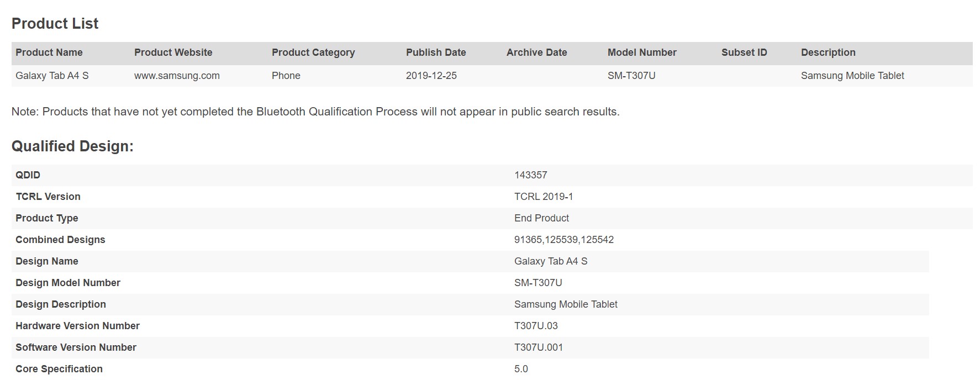The width and height of the screenshot is (980, 380).
Task: Click the Core Specification value 5.0
Action: click(521, 369)
